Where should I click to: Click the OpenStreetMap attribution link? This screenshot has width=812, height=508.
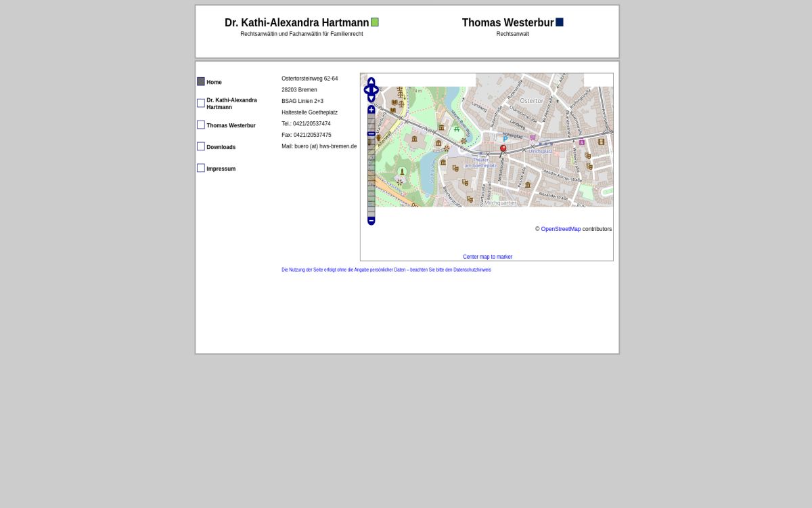[x=560, y=229]
